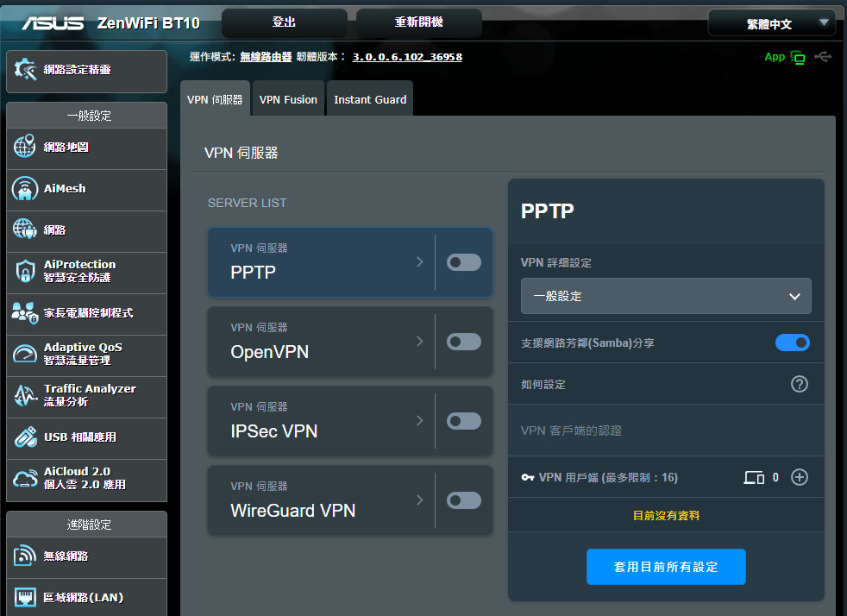Select the IPSec VPN card title
847x616 pixels.
click(274, 431)
